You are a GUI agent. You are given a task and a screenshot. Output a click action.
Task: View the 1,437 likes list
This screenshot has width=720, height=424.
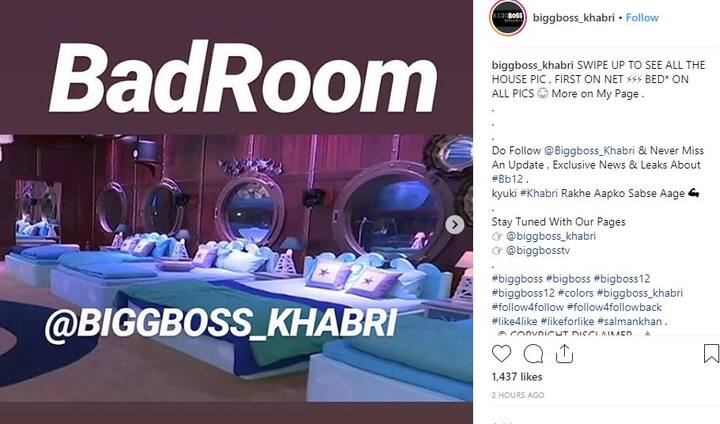point(517,377)
